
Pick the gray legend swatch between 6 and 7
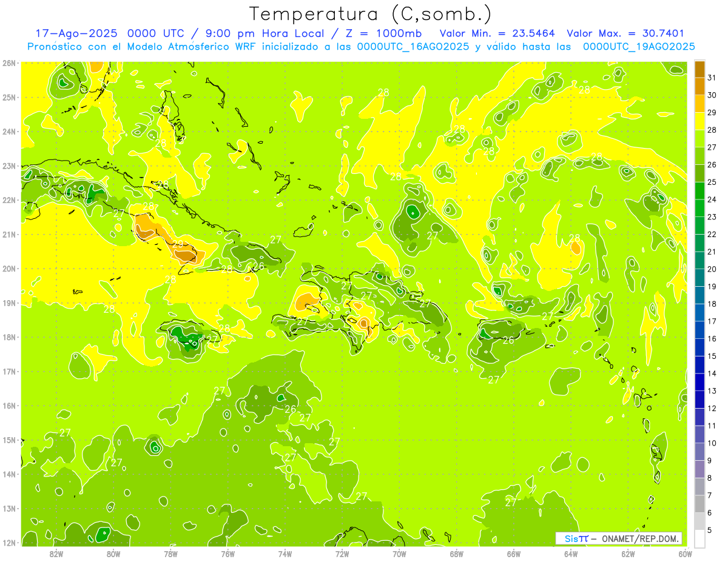coord(699,504)
